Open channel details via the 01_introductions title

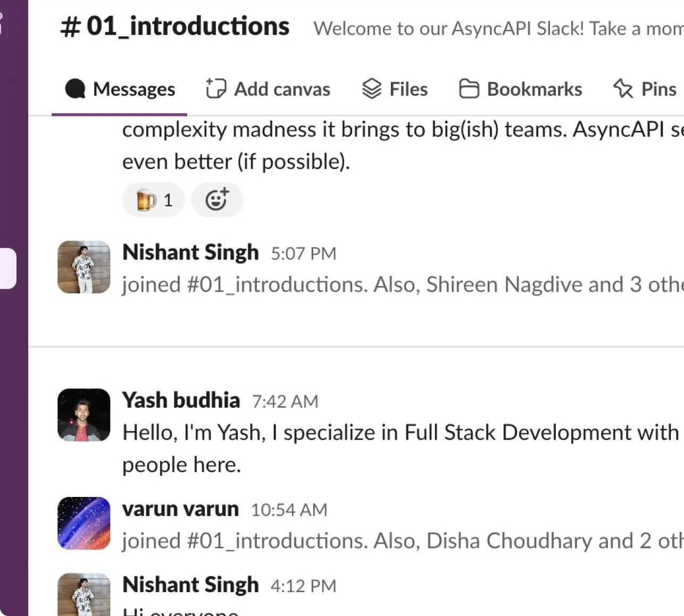(x=186, y=26)
